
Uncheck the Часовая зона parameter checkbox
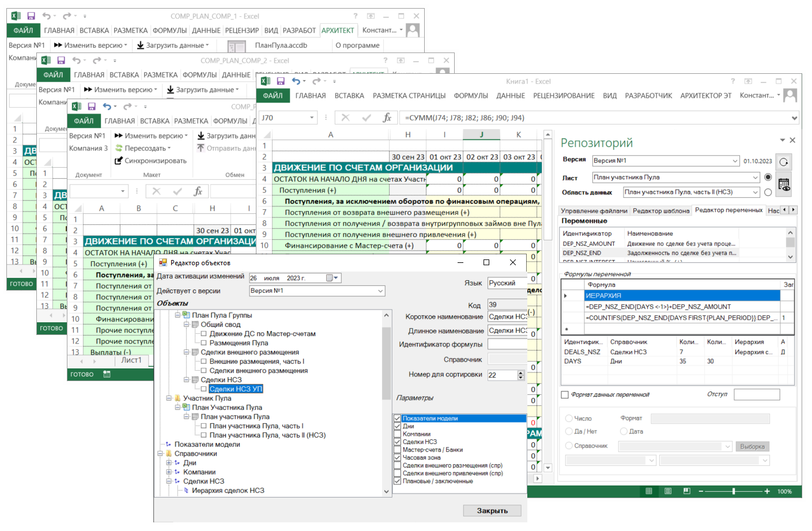[398, 457]
